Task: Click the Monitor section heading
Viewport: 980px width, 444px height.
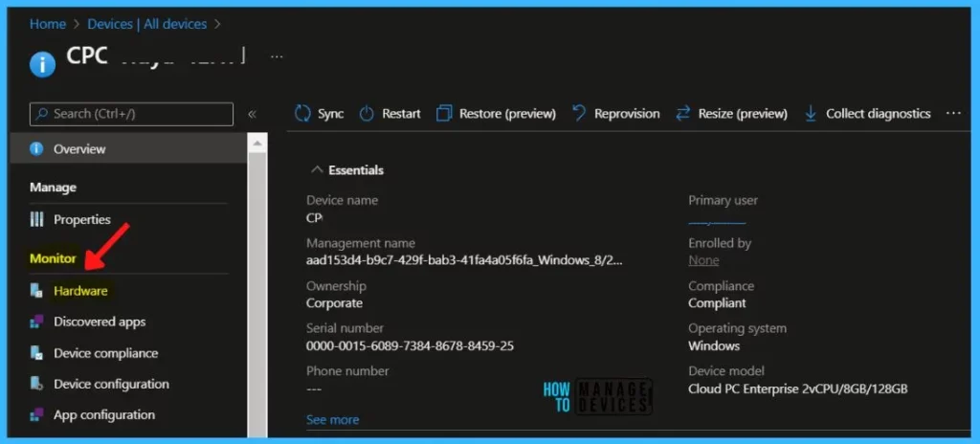Action: point(54,258)
